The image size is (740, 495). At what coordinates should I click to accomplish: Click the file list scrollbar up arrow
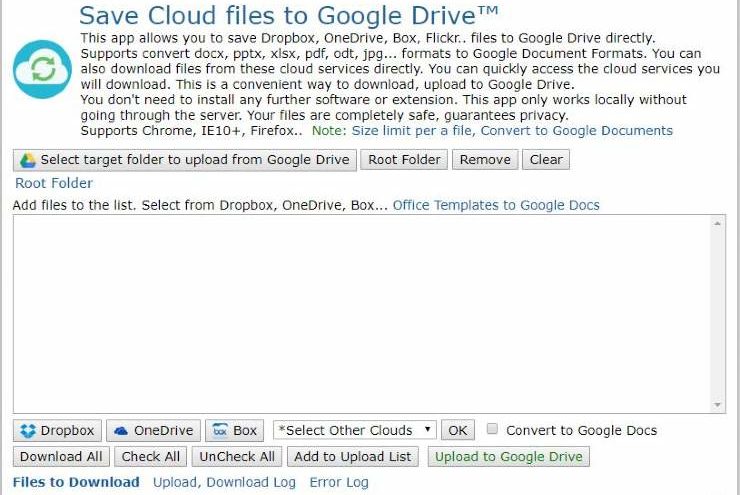click(718, 223)
